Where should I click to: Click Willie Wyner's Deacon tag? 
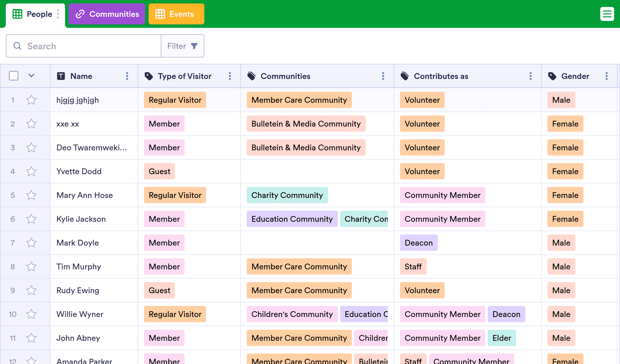pos(506,314)
